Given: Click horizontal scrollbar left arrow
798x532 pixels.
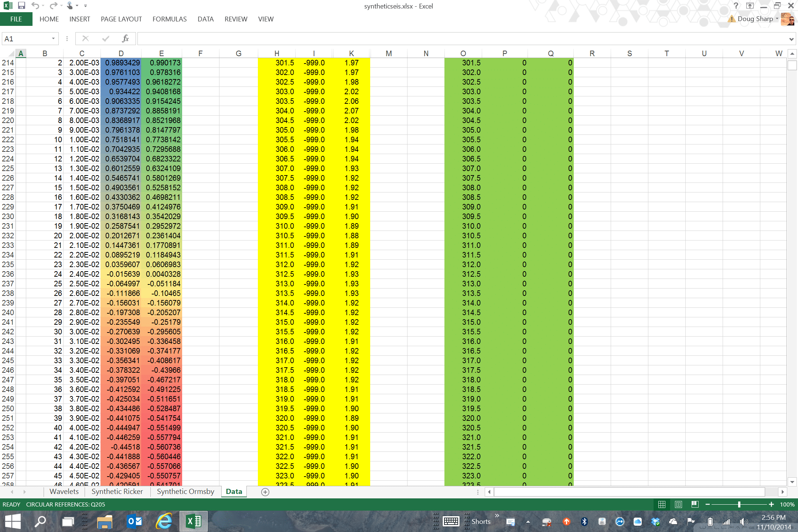Looking at the screenshot, I should (490, 492).
